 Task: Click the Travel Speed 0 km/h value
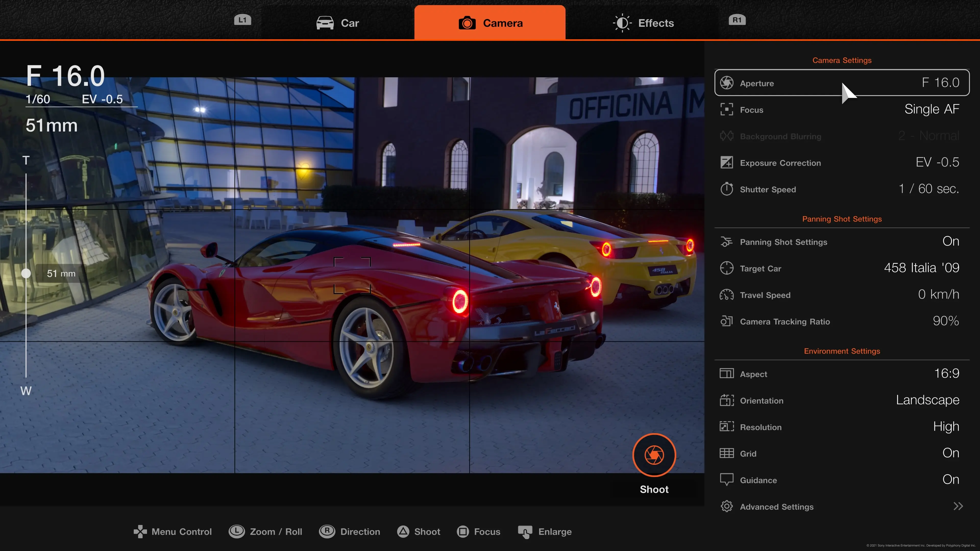coord(938,294)
